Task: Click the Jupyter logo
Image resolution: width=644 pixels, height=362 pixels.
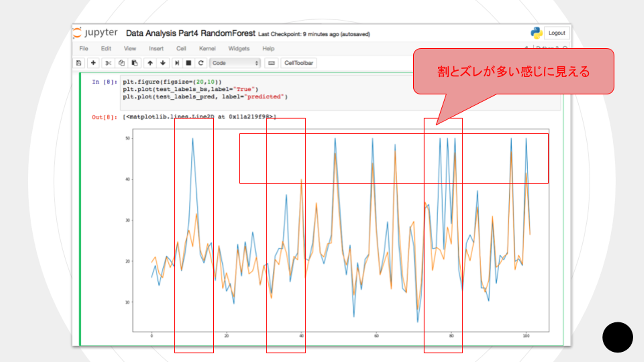Action: click(96, 33)
